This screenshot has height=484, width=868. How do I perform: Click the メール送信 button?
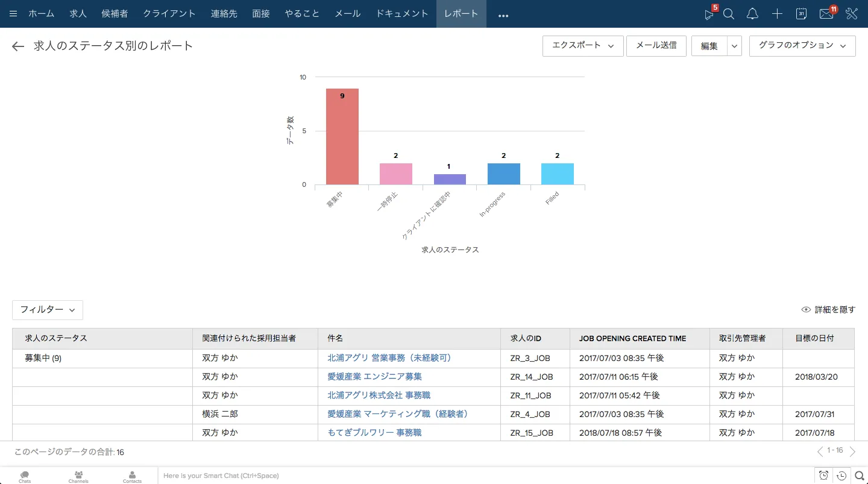656,46
